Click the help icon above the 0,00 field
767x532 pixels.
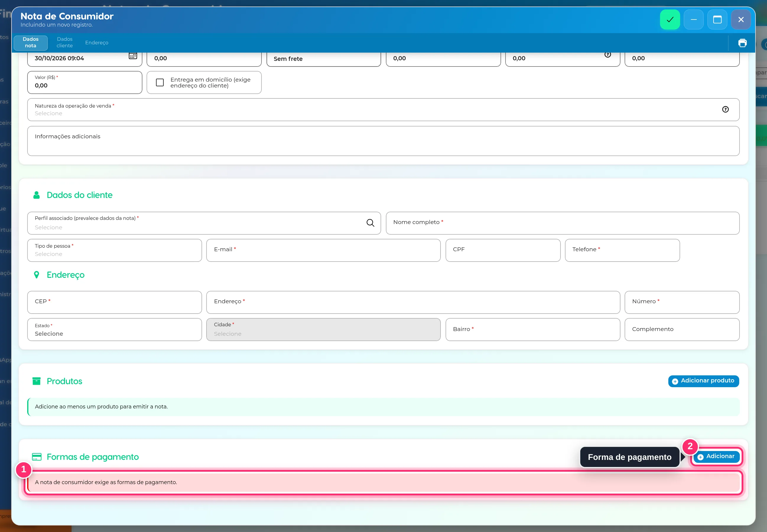(608, 54)
